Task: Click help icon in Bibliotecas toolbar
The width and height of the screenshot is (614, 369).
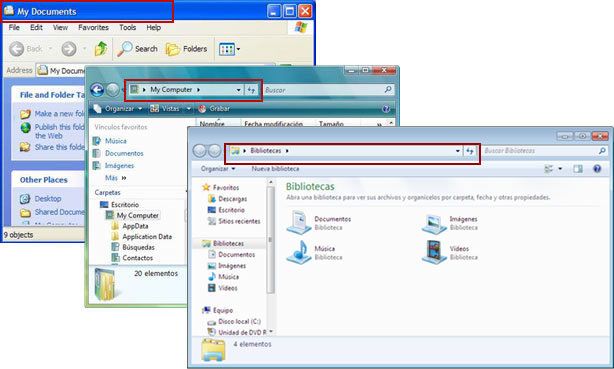Action: [597, 169]
